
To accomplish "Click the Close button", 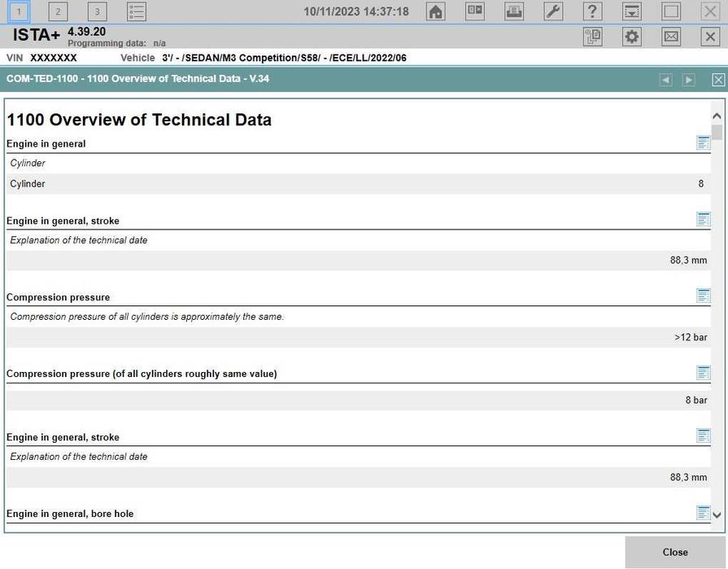I will coord(675,552).
